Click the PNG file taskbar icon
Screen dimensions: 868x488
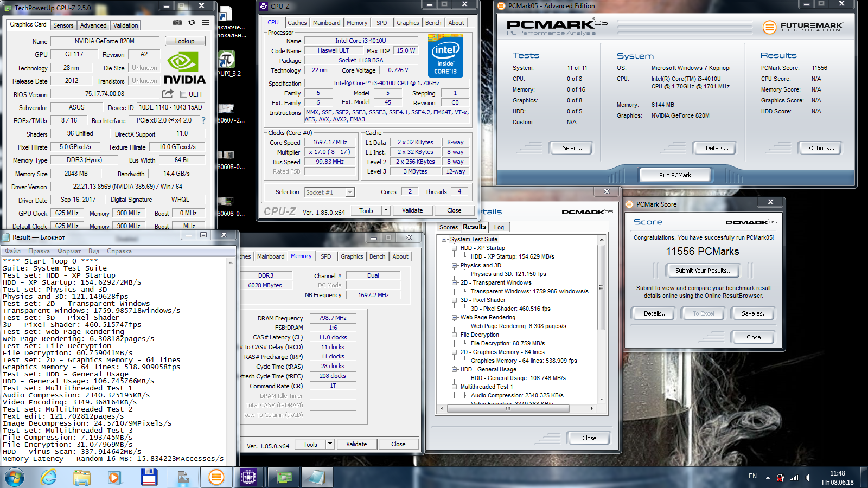tap(183, 478)
